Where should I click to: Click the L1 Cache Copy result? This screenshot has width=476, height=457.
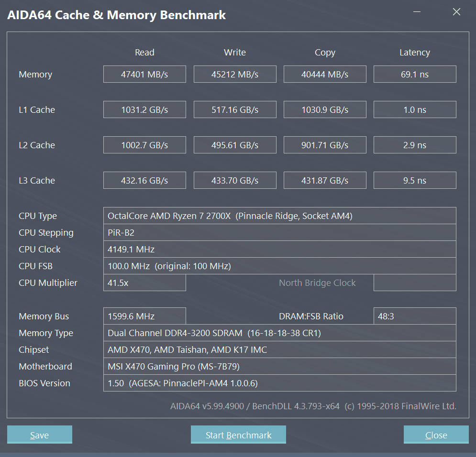point(325,110)
